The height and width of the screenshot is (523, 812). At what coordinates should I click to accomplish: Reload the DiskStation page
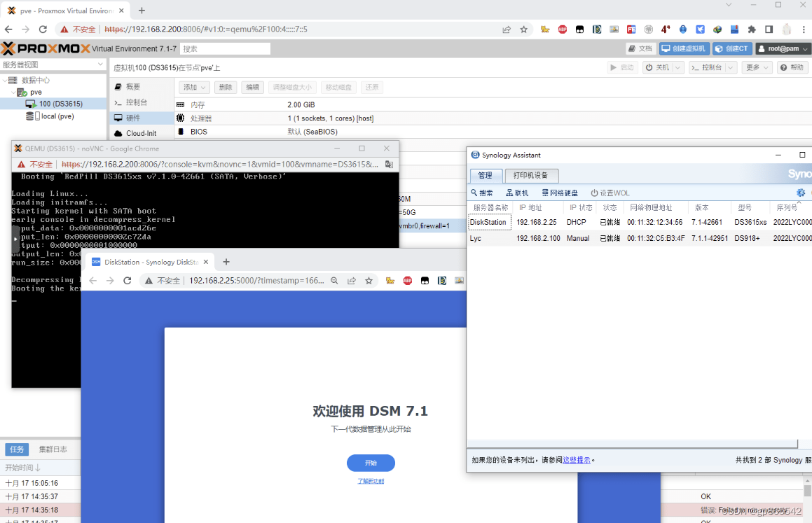pos(128,280)
